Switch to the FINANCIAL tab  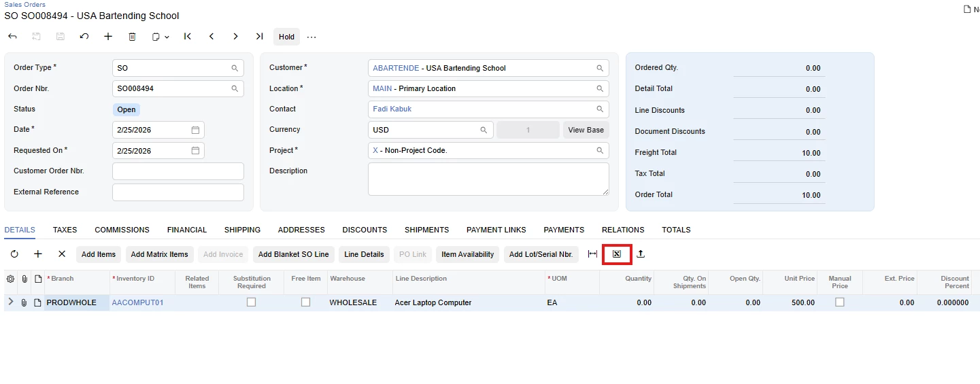tap(187, 230)
